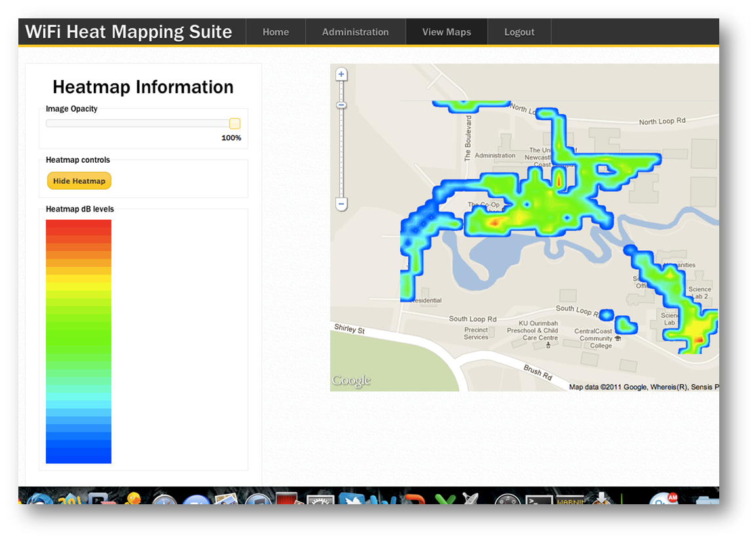The height and width of the screenshot is (541, 756).
Task: Zoom in with the map's plus icon
Action: click(341, 74)
